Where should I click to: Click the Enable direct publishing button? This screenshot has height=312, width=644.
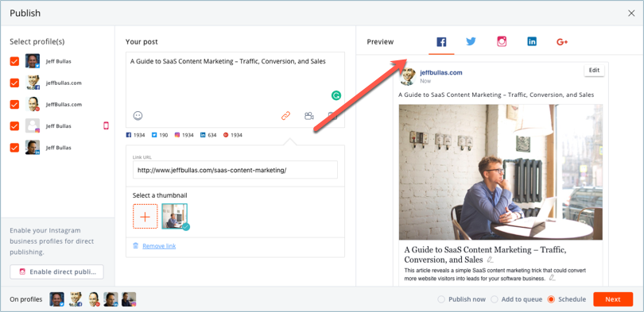[56, 272]
